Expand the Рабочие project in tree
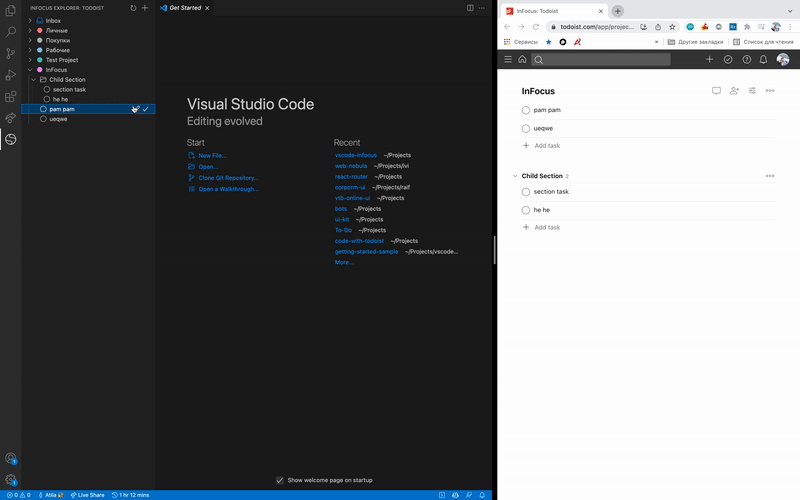The width and height of the screenshot is (800, 500). click(30, 50)
